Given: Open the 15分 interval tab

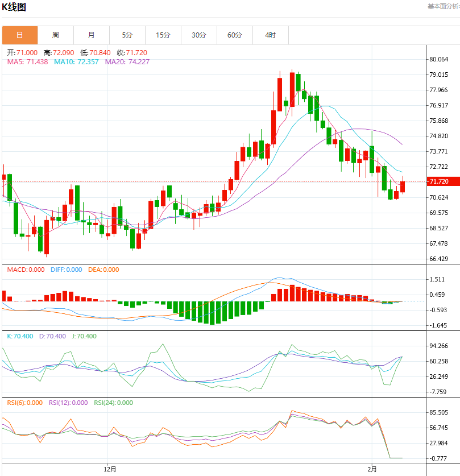Looking at the screenshot, I should pos(163,35).
